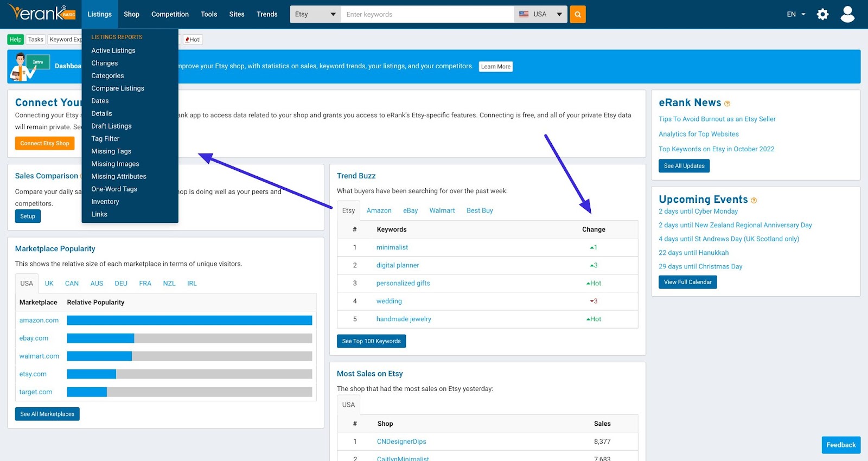Select Active Listings from the dropdown menu
The width and height of the screenshot is (868, 461).
click(x=113, y=50)
